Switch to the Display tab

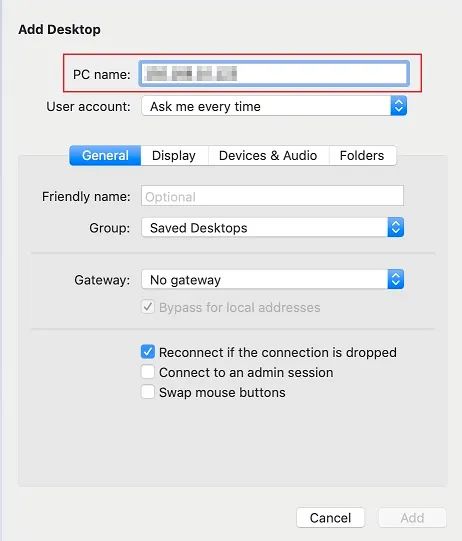174,156
